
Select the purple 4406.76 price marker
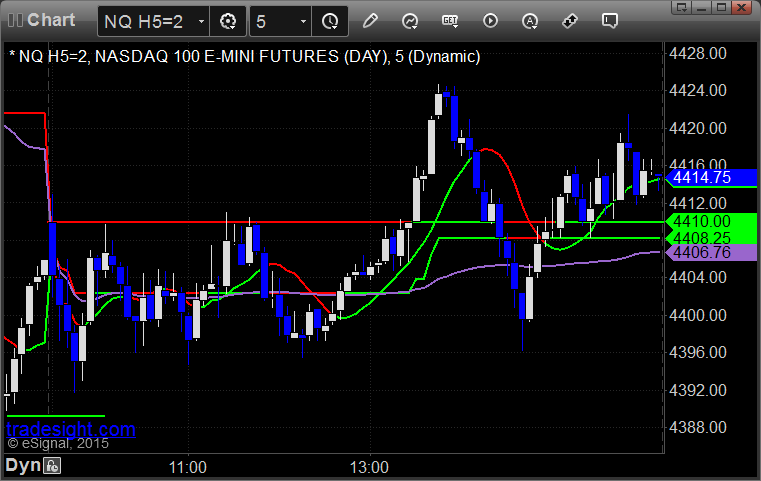click(x=711, y=252)
